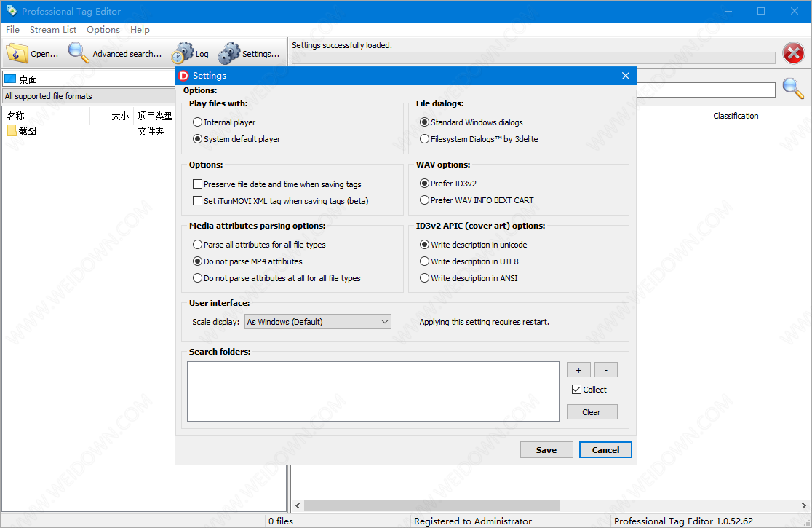Click the Save button
The image size is (812, 528).
[x=546, y=450]
